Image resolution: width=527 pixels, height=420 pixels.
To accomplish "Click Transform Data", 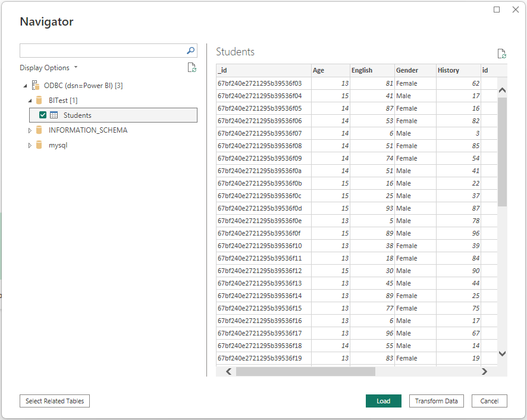I will pyautogui.click(x=436, y=401).
